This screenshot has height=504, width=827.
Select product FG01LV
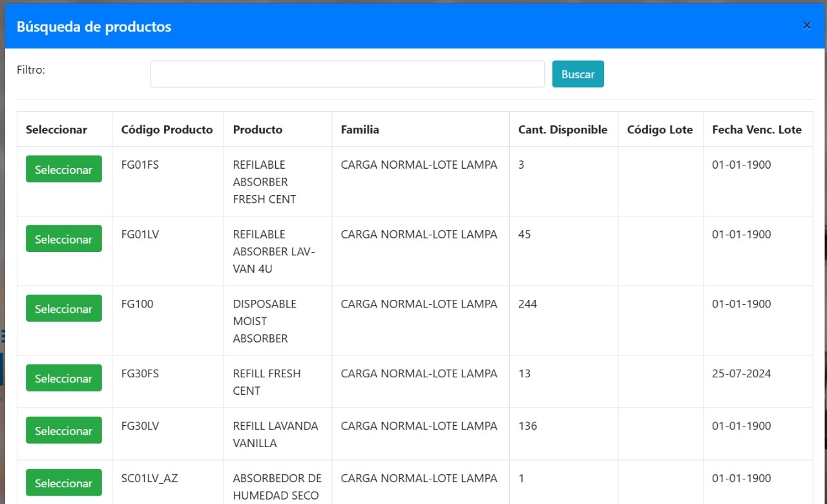click(x=64, y=239)
